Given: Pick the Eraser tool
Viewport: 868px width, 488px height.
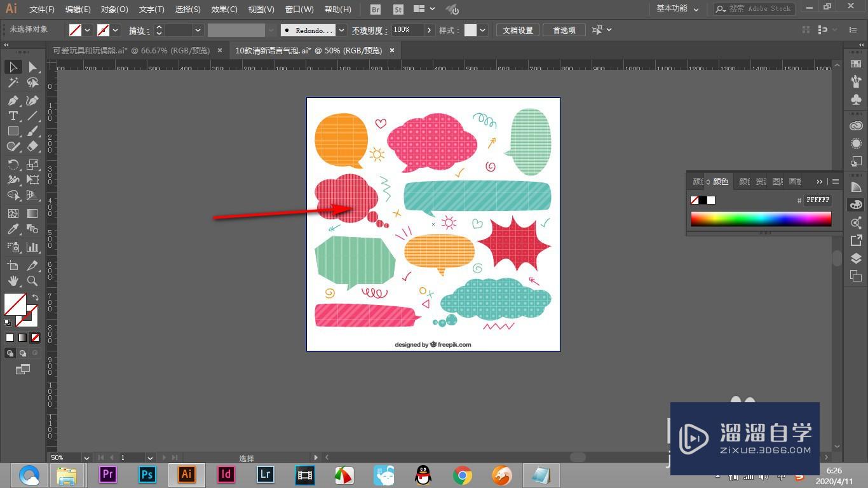Looking at the screenshot, I should coord(32,146).
